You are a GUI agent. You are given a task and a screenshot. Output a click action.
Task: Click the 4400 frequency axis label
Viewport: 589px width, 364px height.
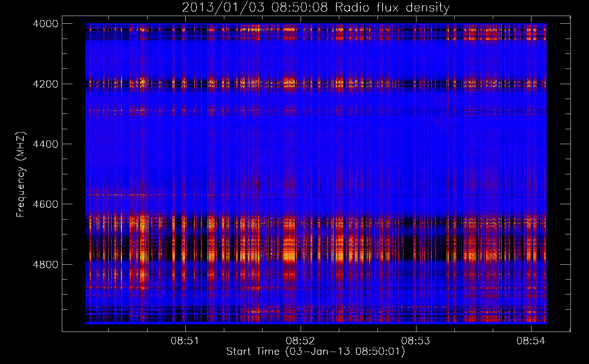pos(46,144)
